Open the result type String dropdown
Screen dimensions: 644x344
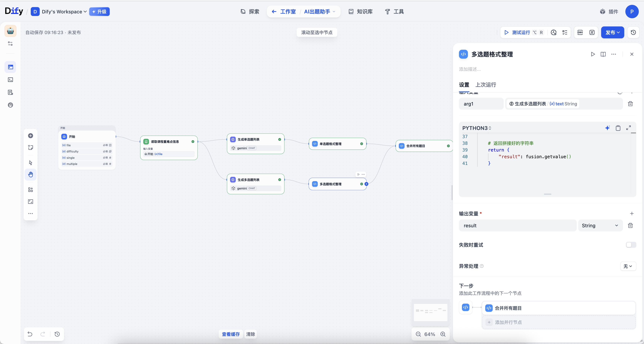click(x=600, y=226)
